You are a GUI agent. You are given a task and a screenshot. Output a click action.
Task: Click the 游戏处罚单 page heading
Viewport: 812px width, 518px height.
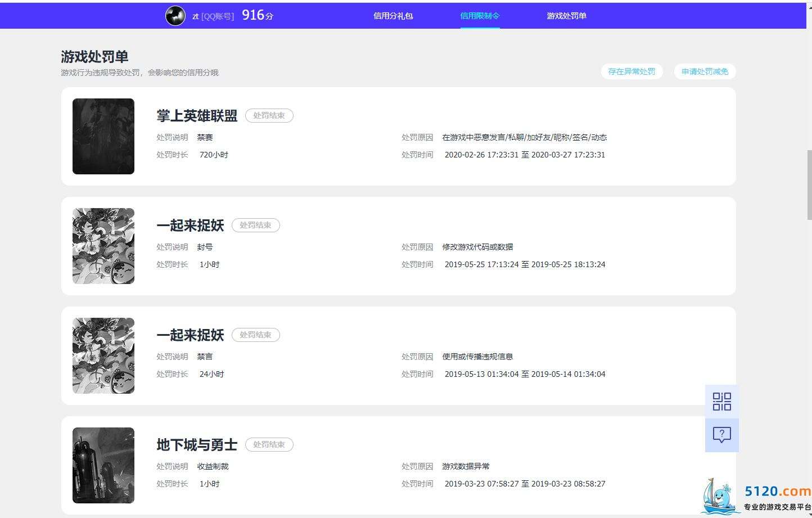click(x=94, y=57)
